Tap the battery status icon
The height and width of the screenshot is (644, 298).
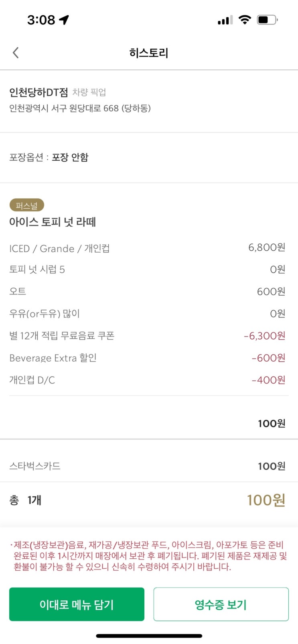point(268,20)
